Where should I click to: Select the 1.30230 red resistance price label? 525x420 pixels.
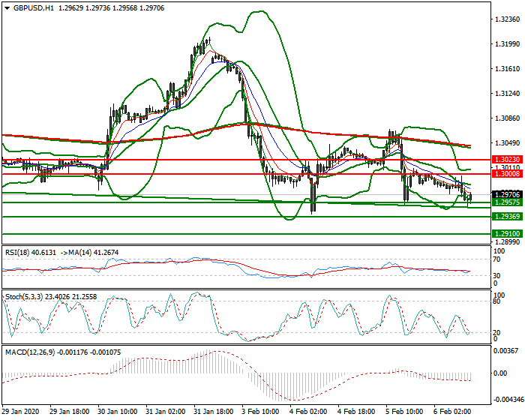tap(507, 160)
